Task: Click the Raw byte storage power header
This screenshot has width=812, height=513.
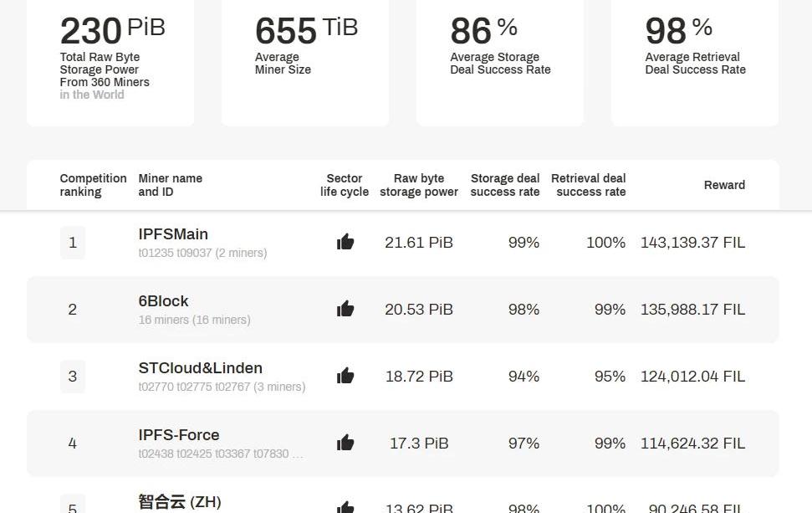Action: (419, 185)
